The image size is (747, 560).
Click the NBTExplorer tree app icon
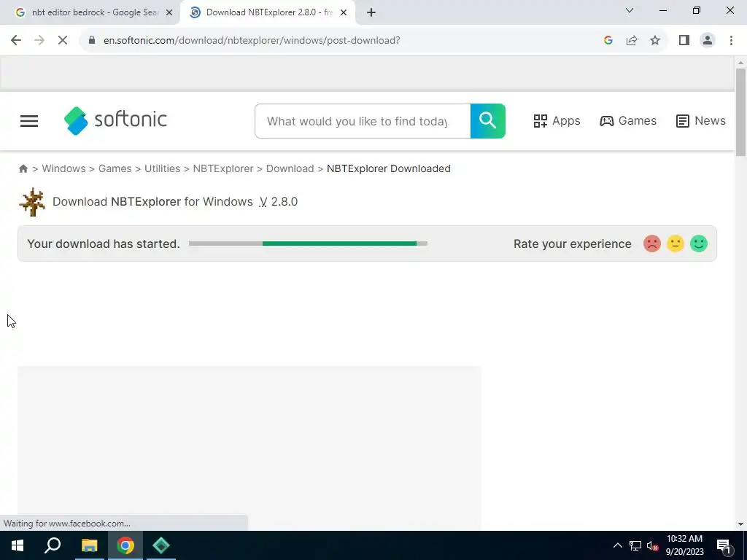tap(32, 202)
